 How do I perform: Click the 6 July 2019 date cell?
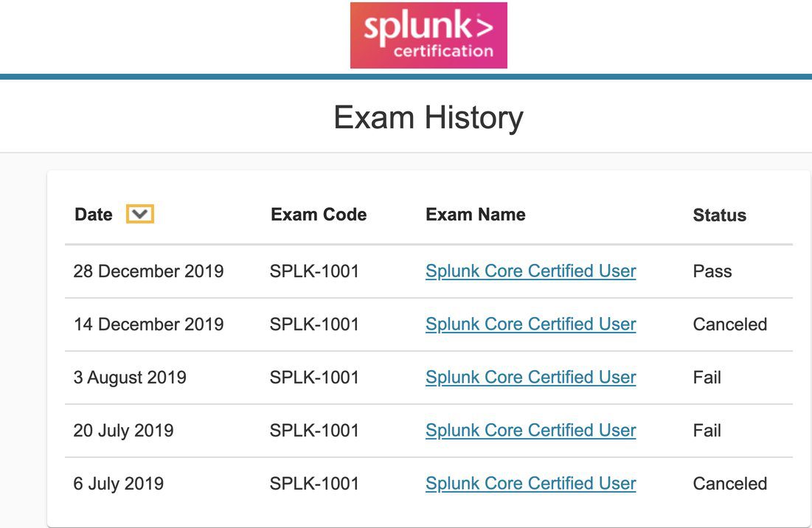click(118, 484)
